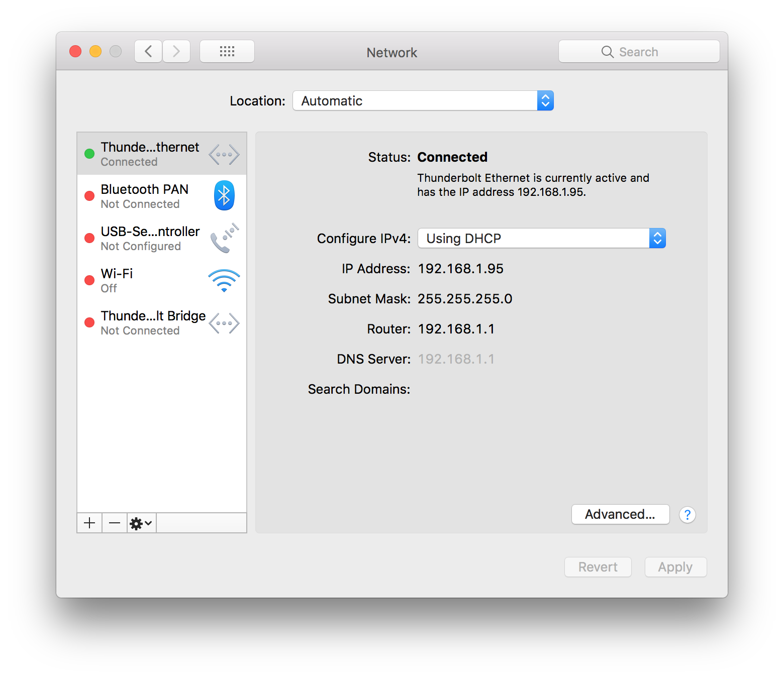This screenshot has height=678, width=784.
Task: Show all preferences with the grid button
Action: click(227, 51)
